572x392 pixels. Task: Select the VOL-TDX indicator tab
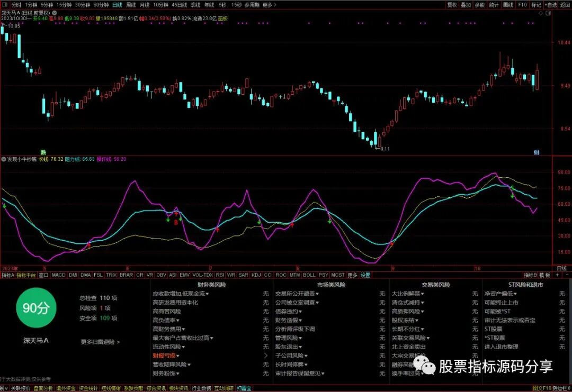pyautogui.click(x=202, y=275)
